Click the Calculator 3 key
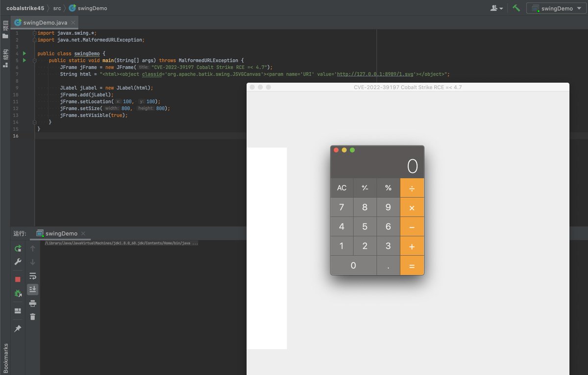Screen dimensions: 588x375 (388, 246)
